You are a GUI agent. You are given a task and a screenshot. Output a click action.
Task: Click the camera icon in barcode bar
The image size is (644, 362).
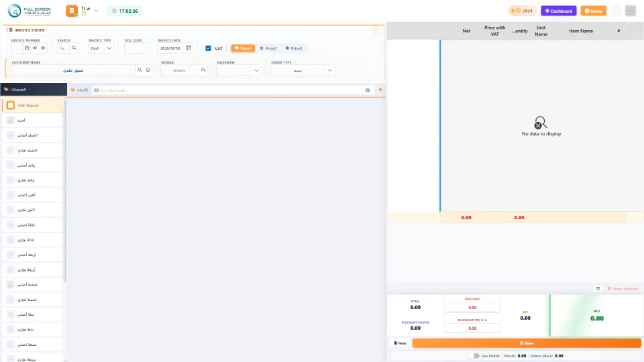[x=368, y=90]
